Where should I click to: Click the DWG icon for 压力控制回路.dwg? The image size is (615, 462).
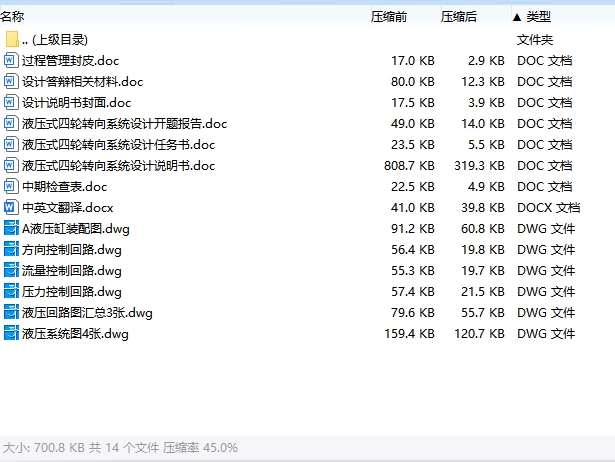click(11, 291)
